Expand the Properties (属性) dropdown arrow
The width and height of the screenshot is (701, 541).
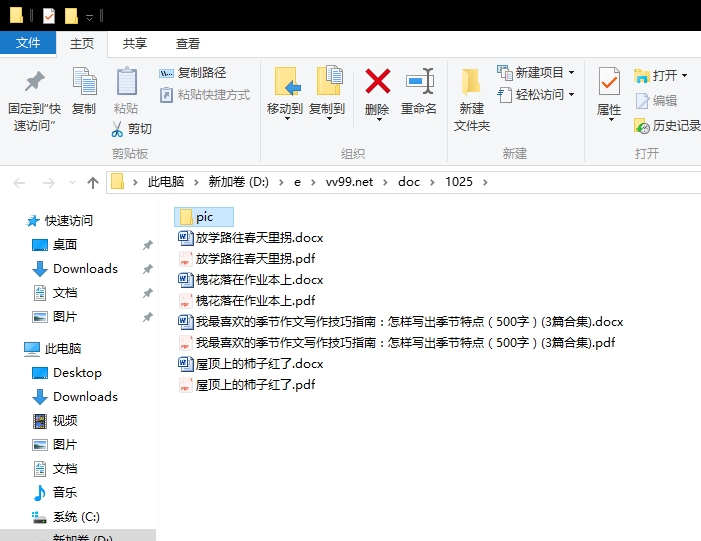611,120
